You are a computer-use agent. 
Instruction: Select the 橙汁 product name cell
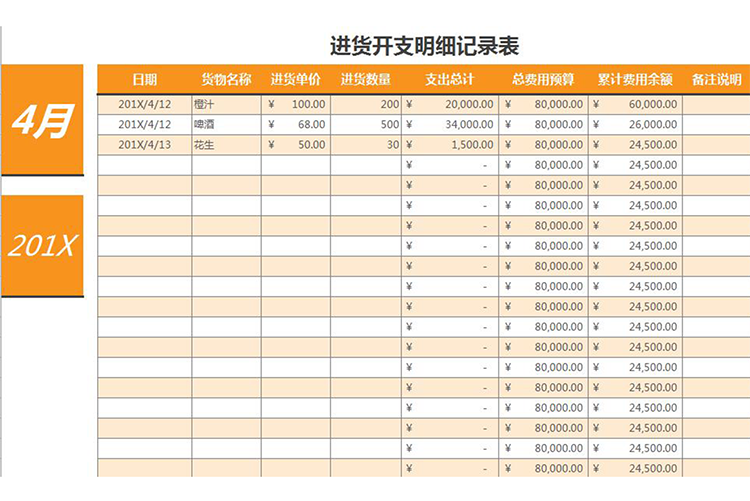pyautogui.click(x=226, y=104)
